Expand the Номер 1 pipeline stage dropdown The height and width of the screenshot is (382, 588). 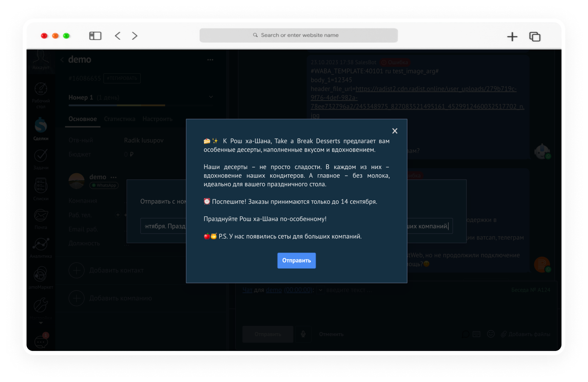[211, 97]
